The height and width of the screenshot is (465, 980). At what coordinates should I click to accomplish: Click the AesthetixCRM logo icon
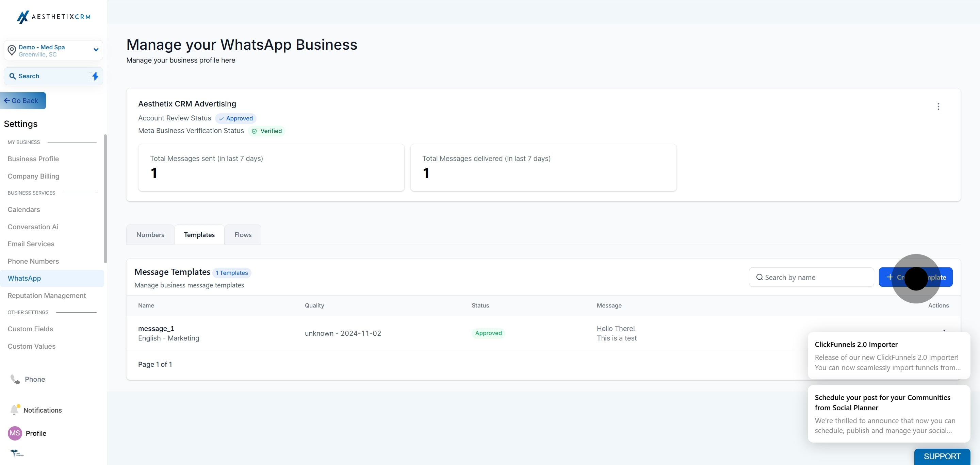(23, 17)
